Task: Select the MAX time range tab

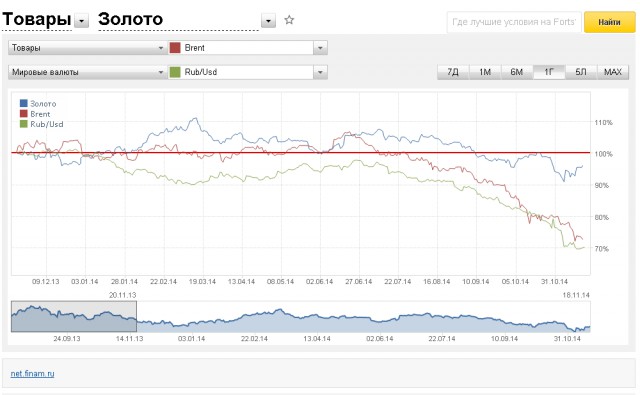Action: click(613, 72)
